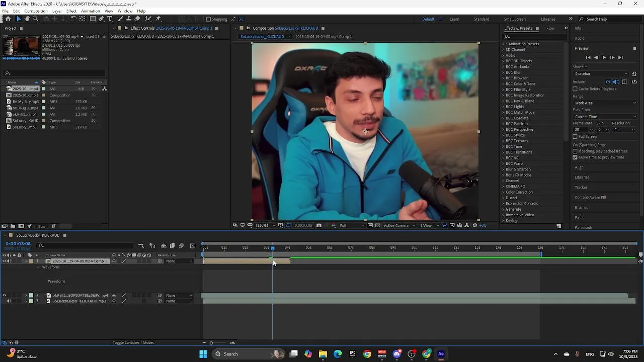Mute audio of layer 1 Comp 1
Screen dimensions: 644x362
9,261
